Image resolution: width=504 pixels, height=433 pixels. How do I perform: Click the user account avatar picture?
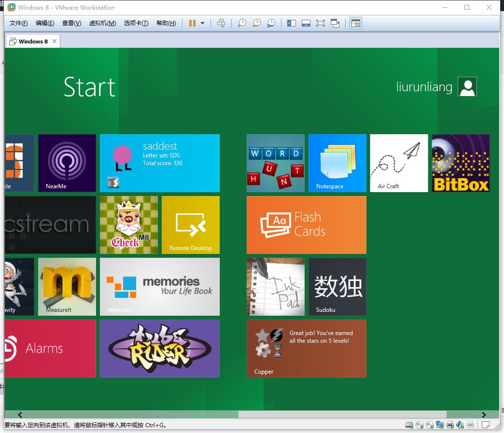click(467, 86)
